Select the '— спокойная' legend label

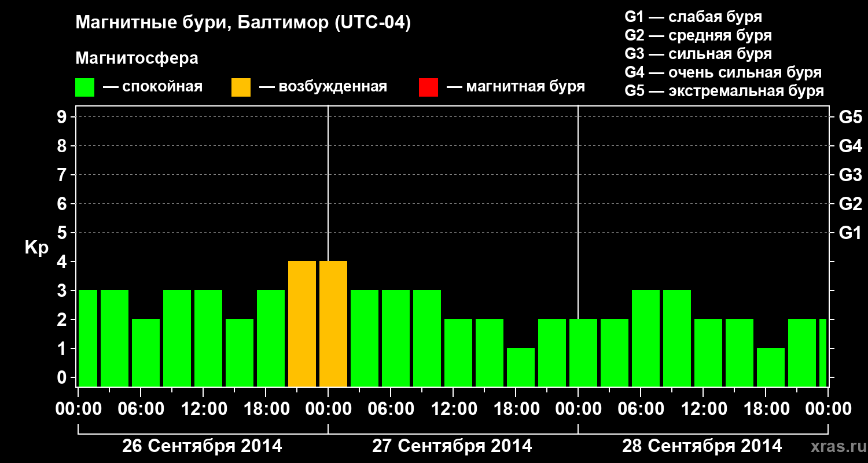click(x=153, y=87)
